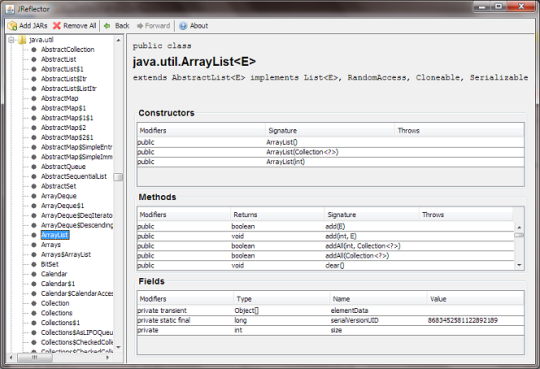Click the tree panel scroll-down arrow
Viewport: 540px width, 369px height.
click(x=118, y=347)
